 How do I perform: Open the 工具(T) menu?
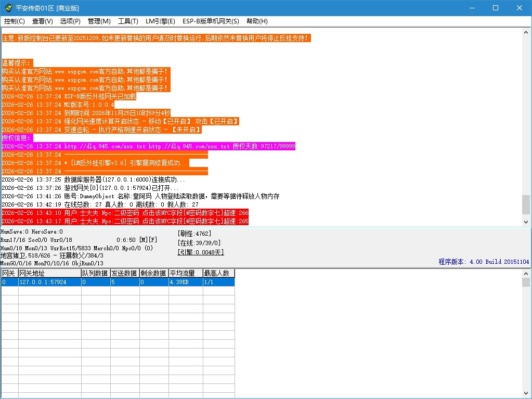pyautogui.click(x=128, y=21)
